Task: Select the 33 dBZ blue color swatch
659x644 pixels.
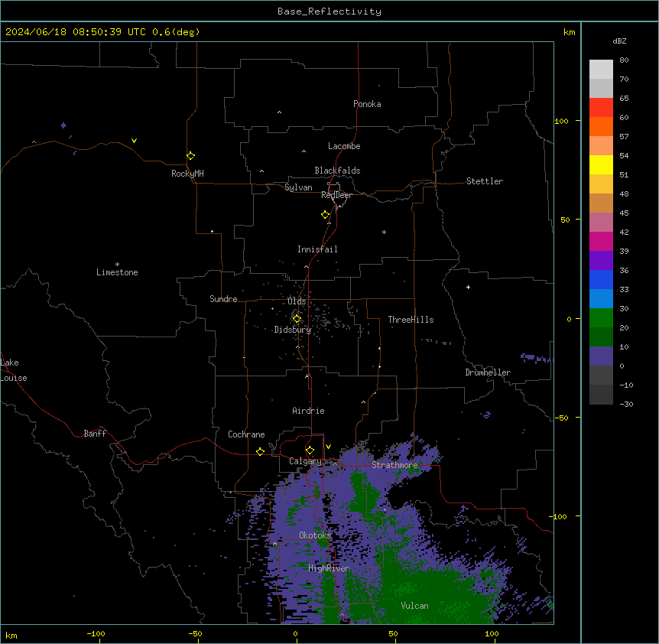Action: point(601,279)
